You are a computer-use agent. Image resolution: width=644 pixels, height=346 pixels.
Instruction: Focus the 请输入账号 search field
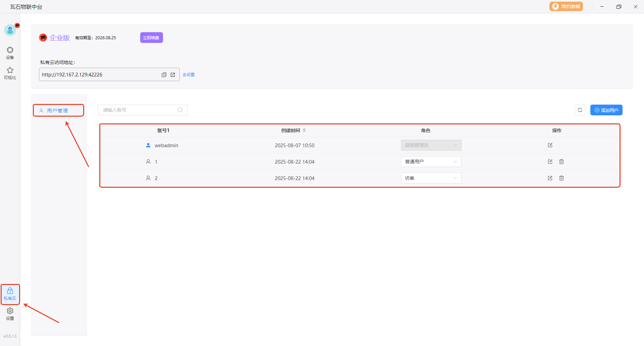138,110
